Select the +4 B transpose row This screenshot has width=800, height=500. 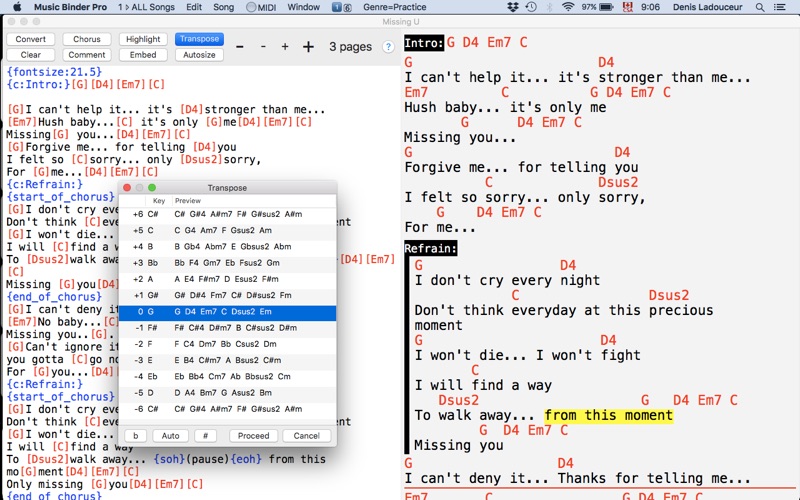pos(228,247)
